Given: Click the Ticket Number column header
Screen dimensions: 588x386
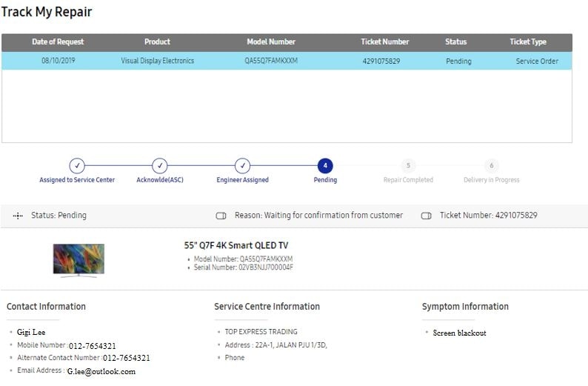Looking at the screenshot, I should coord(385,41).
